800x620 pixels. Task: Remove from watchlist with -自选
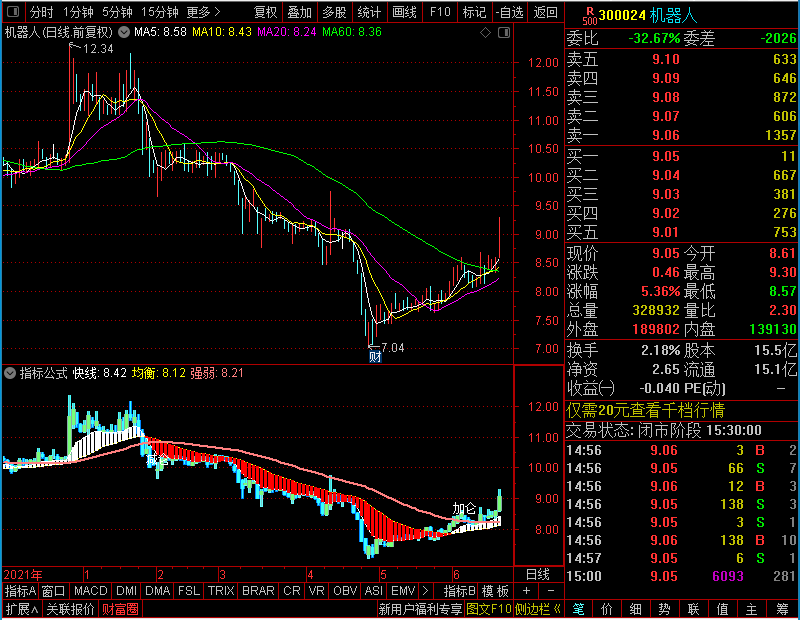[510, 12]
